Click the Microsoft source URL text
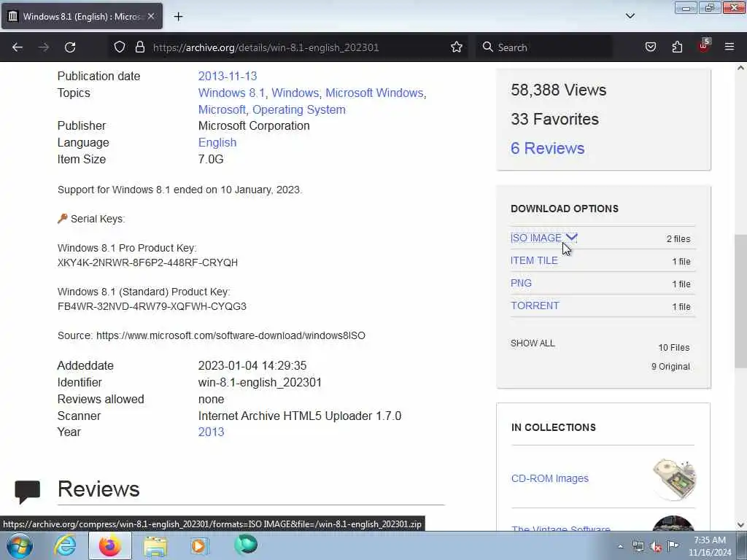 pyautogui.click(x=231, y=335)
